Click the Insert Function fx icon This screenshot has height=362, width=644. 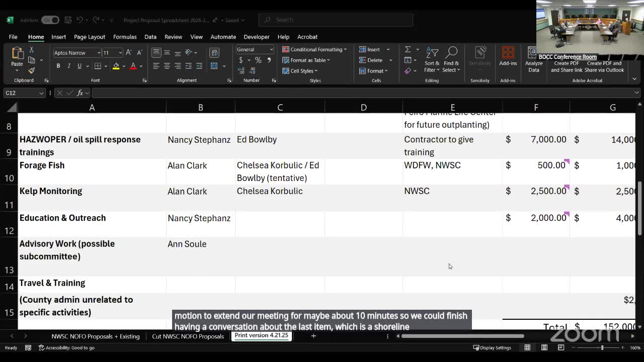(x=80, y=93)
